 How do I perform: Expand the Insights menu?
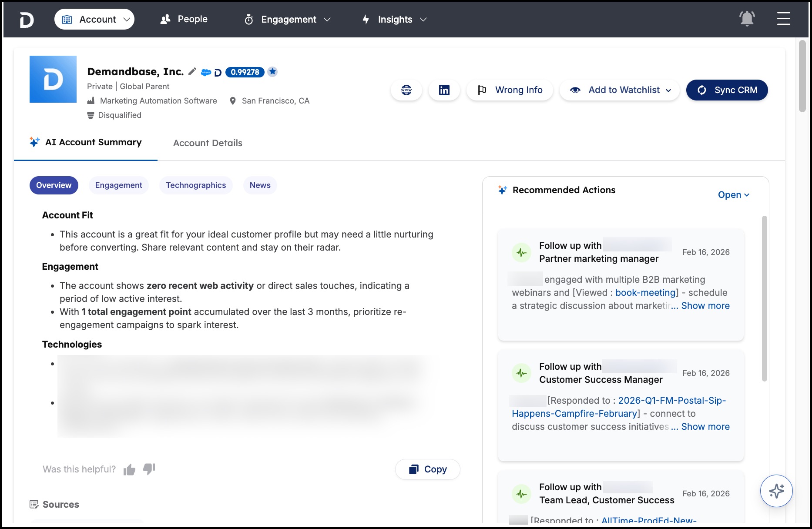(395, 20)
